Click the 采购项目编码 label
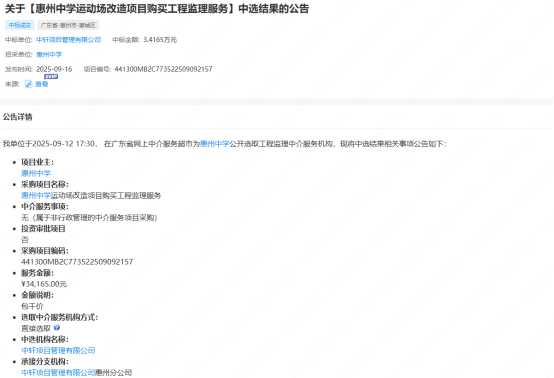 pyautogui.click(x=45, y=251)
